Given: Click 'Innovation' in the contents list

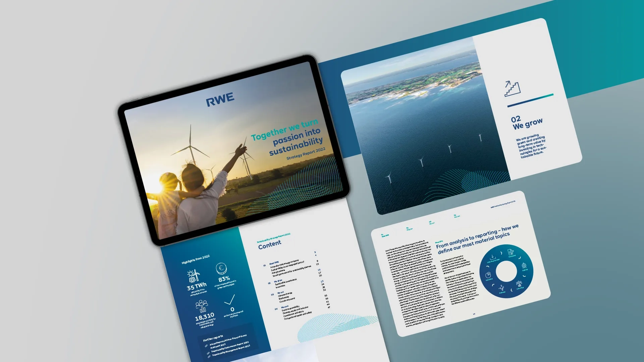Looking at the screenshot, I should [x=280, y=287].
